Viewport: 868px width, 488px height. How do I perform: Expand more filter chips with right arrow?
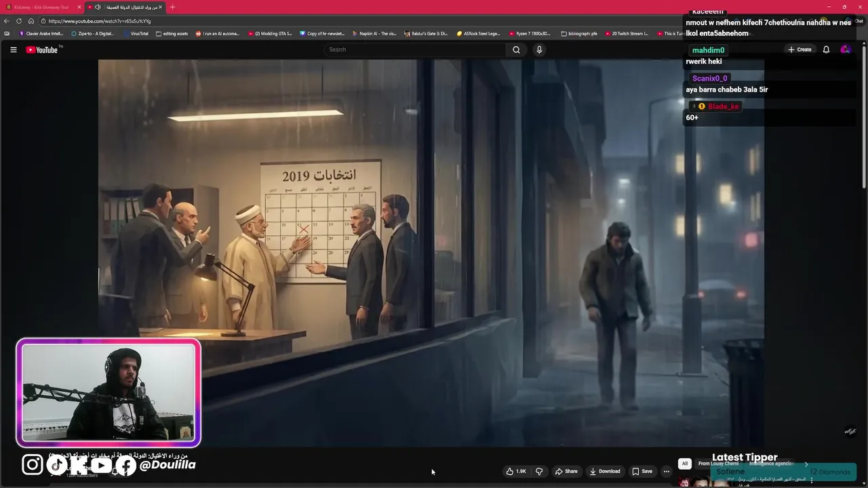click(x=806, y=464)
